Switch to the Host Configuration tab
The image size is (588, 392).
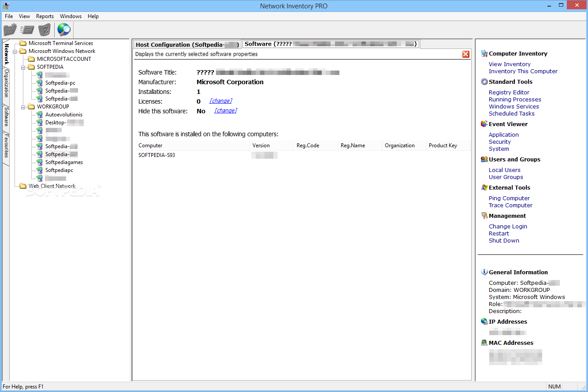point(187,44)
